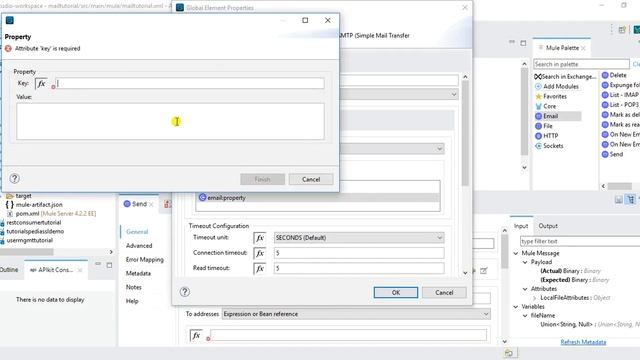Open help in the Property dialog

click(x=14, y=178)
